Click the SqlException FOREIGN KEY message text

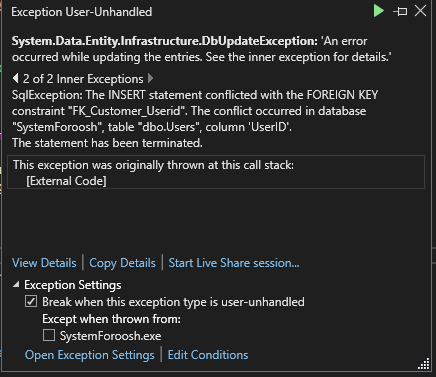tap(195, 119)
